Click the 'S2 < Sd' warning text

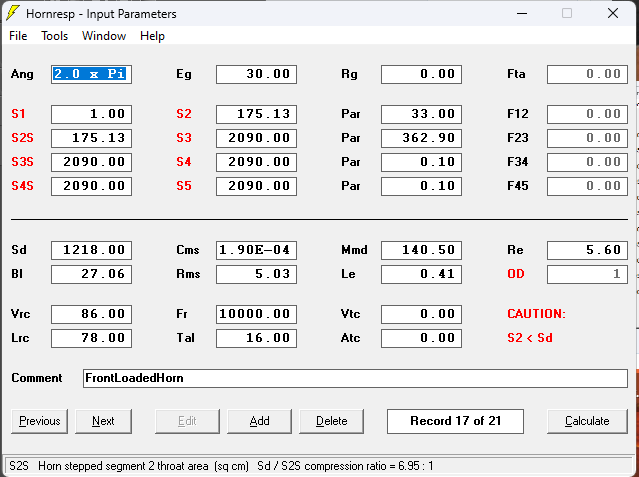530,338
